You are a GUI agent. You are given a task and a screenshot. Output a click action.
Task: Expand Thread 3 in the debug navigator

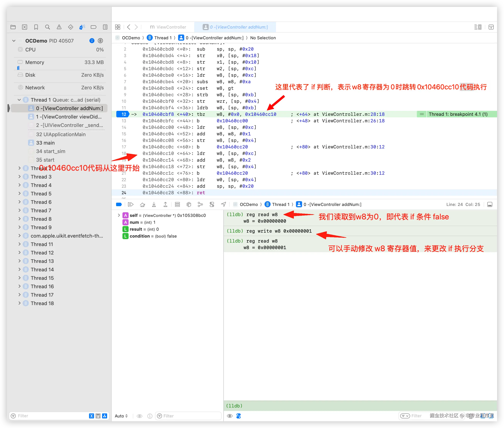coord(20,177)
